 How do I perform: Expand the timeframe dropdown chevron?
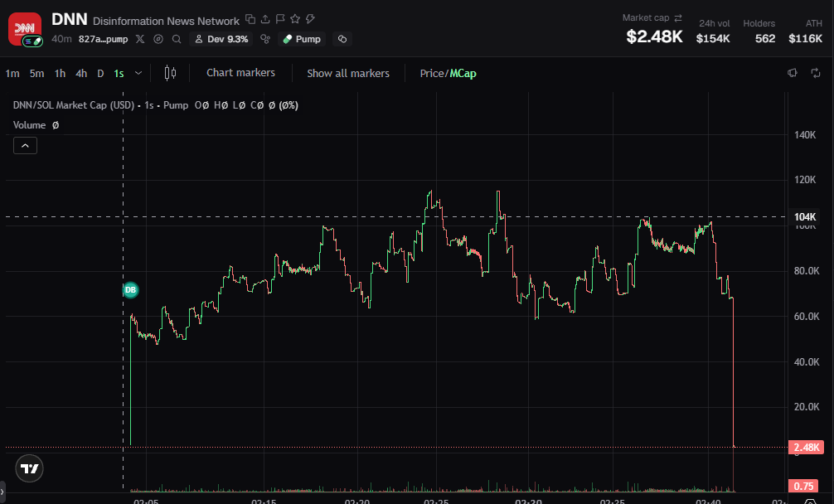click(138, 73)
